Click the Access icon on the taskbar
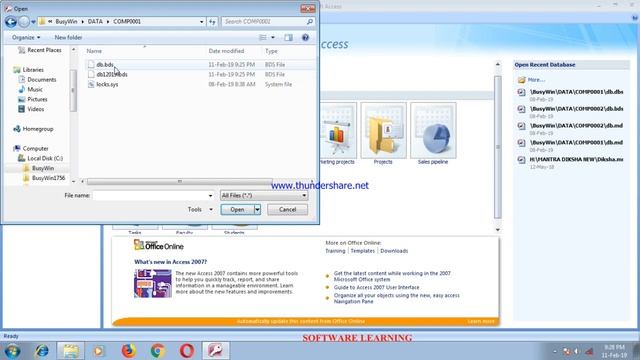640x360 pixels. [216, 351]
